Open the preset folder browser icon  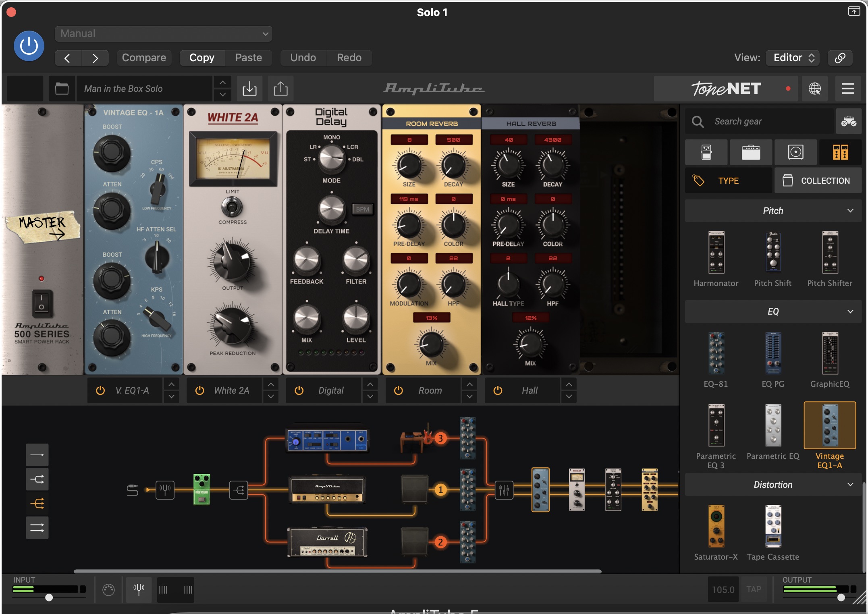(62, 88)
